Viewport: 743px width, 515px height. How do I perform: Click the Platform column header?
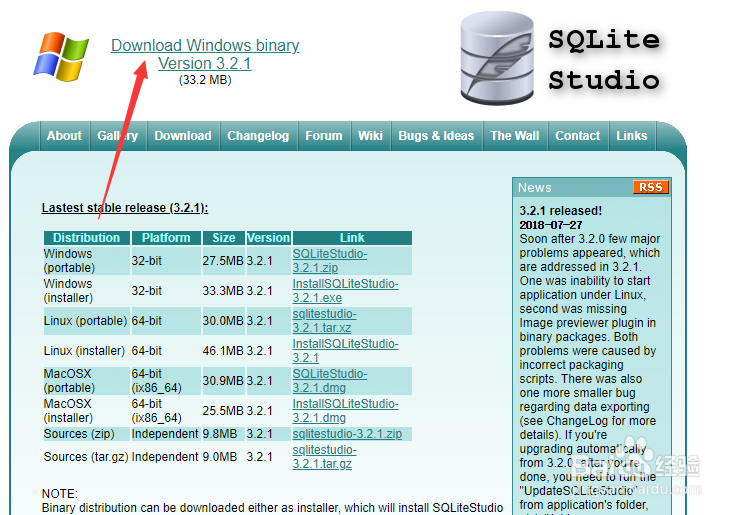(x=166, y=238)
